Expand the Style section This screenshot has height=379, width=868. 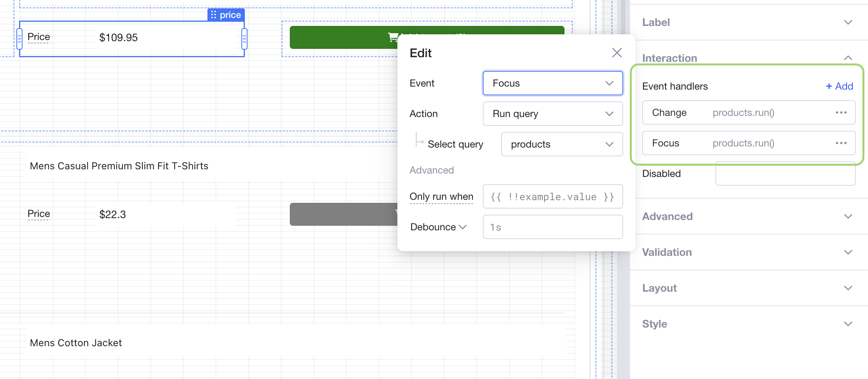(848, 324)
